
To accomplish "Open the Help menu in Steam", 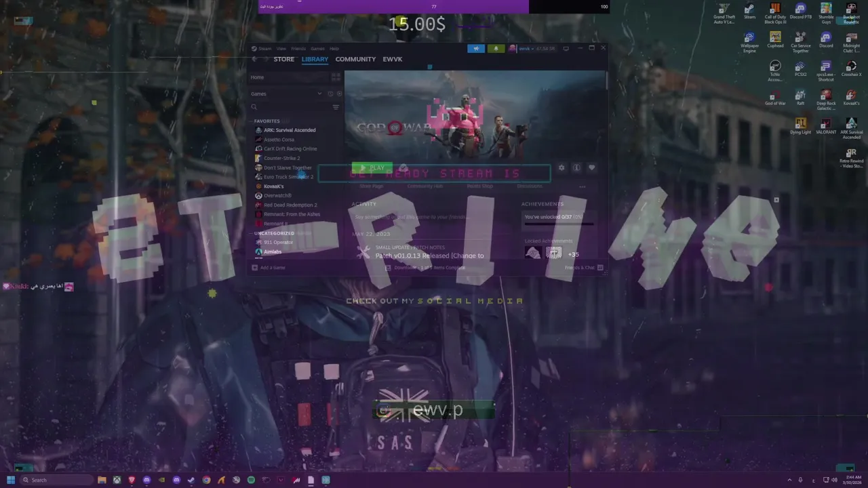I will pos(334,49).
